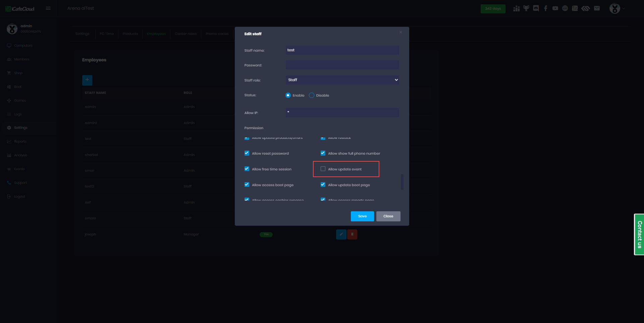The height and width of the screenshot is (323, 644).
Task: Open the mail envelope icon
Action: [597, 8]
